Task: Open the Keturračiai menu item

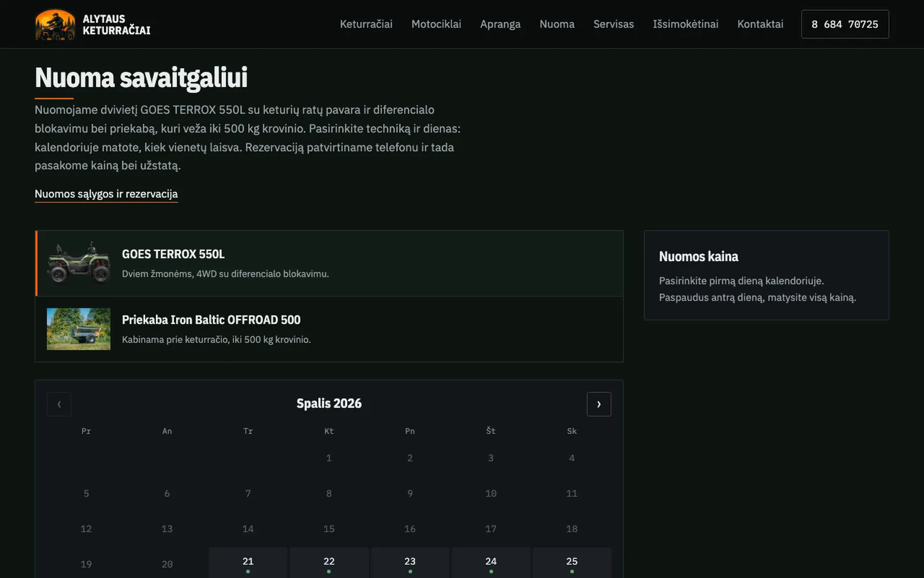Action: point(366,24)
